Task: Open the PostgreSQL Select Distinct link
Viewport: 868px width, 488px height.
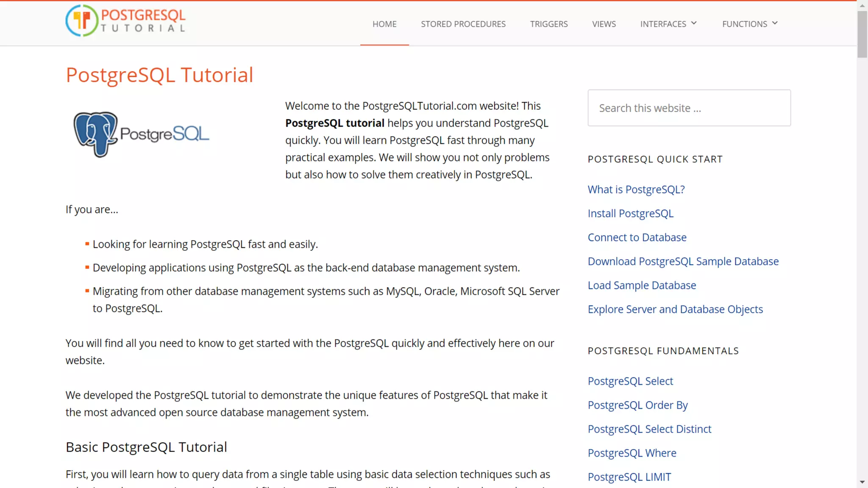Action: coord(649,429)
